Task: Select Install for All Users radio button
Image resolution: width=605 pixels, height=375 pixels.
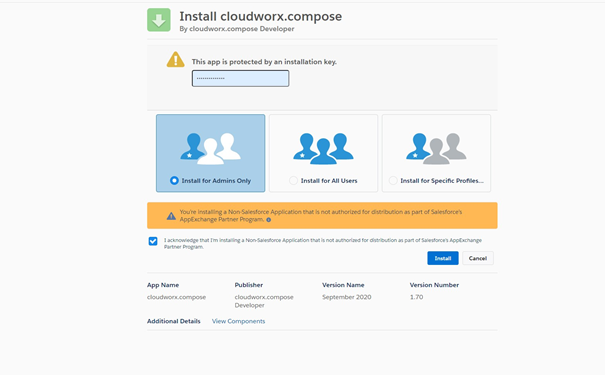Action: 293,181
